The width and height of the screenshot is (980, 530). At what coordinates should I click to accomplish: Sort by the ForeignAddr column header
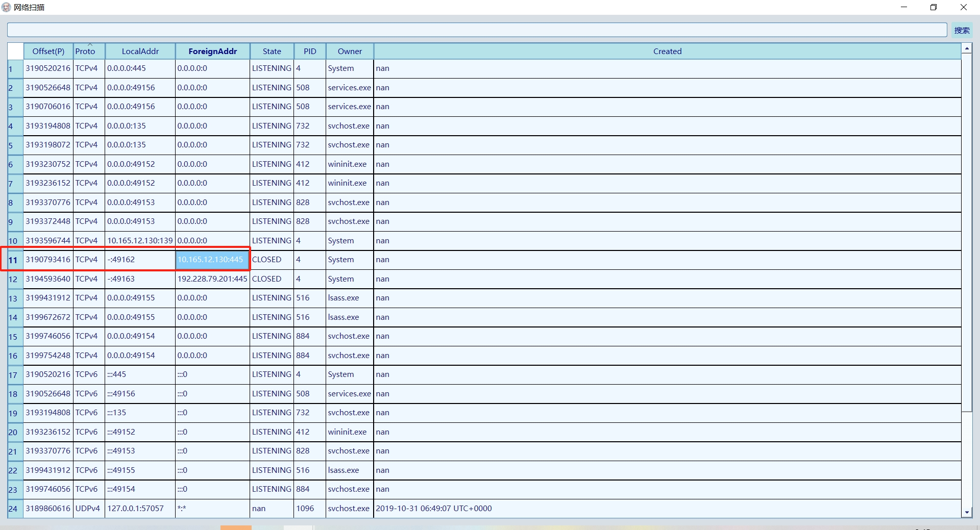pos(213,51)
